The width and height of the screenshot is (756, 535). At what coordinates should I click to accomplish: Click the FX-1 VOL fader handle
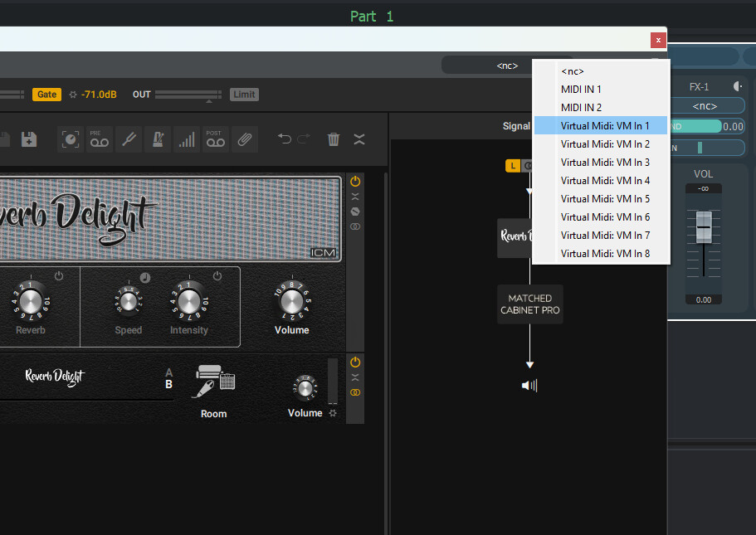(704, 227)
